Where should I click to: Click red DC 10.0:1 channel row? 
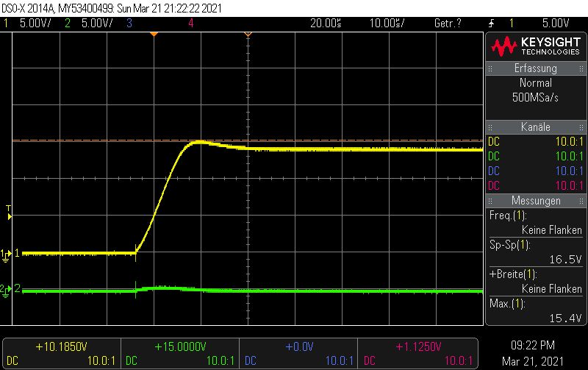536,186
